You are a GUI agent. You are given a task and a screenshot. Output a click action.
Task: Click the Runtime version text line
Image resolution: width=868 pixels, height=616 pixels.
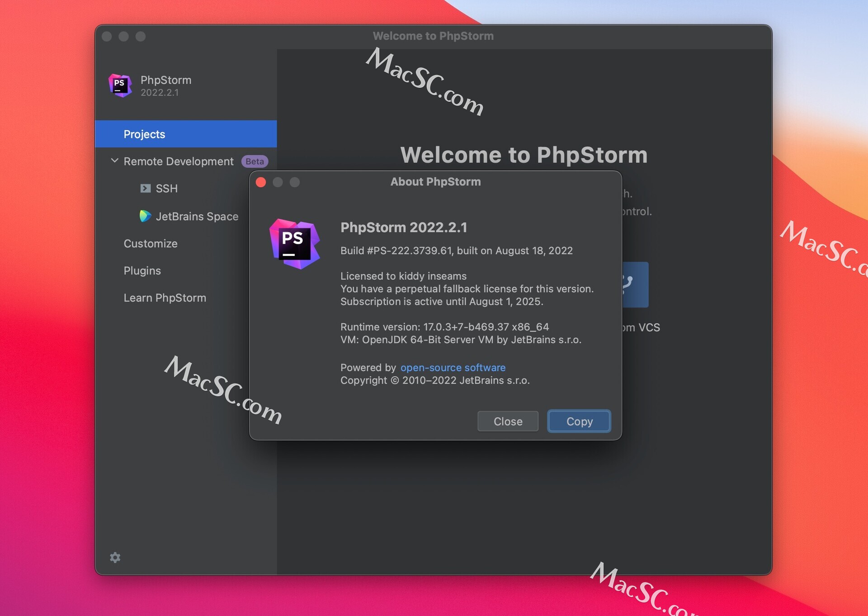pyautogui.click(x=444, y=327)
